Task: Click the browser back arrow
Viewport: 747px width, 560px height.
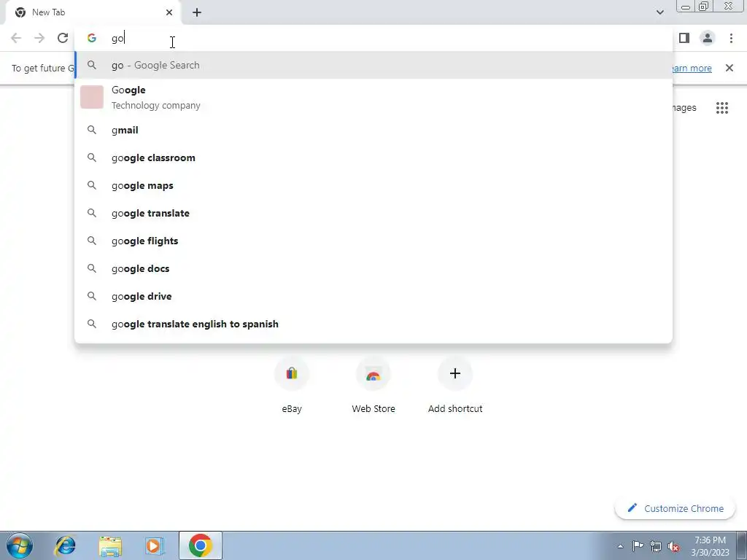Action: tap(16, 38)
